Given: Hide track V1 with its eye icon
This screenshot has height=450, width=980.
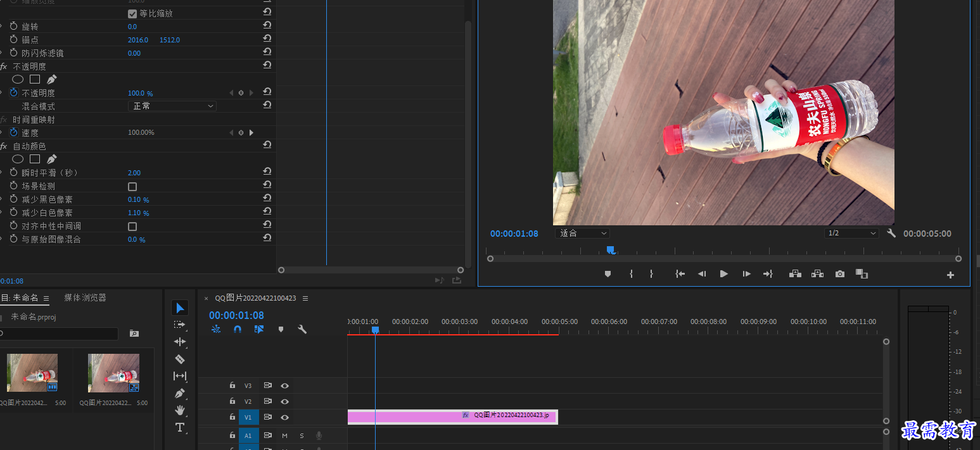Looking at the screenshot, I should coord(285,417).
